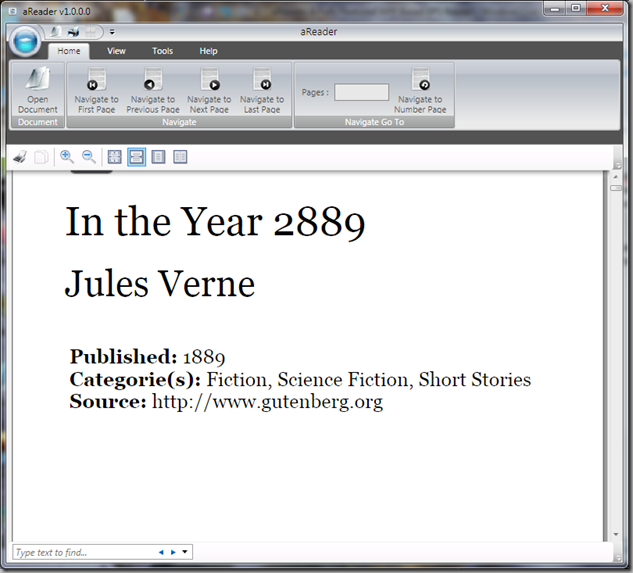Open the Tools ribbon tab
633x573 pixels.
(x=162, y=51)
